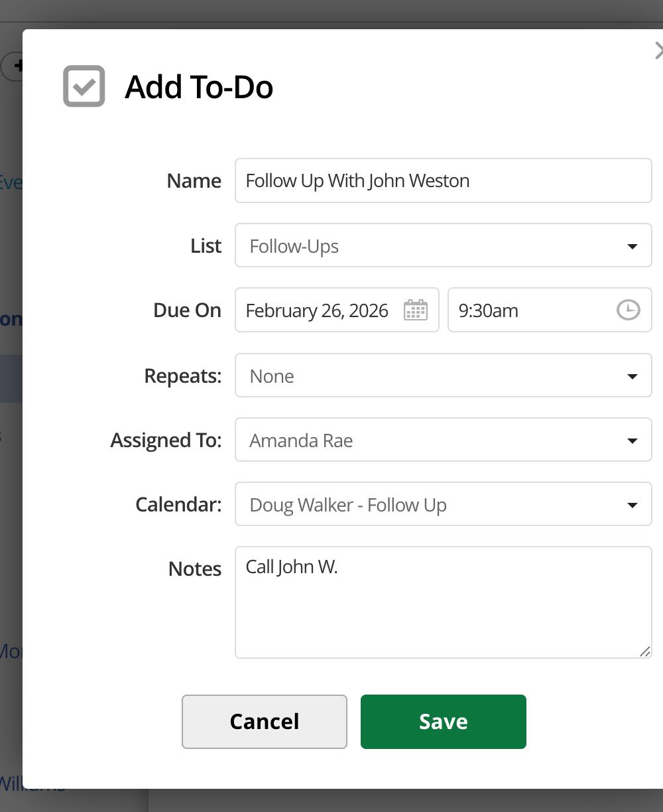This screenshot has height=812, width=663.
Task: Open the Assigned To dropdown (Amanda Rae)
Action: click(x=443, y=440)
